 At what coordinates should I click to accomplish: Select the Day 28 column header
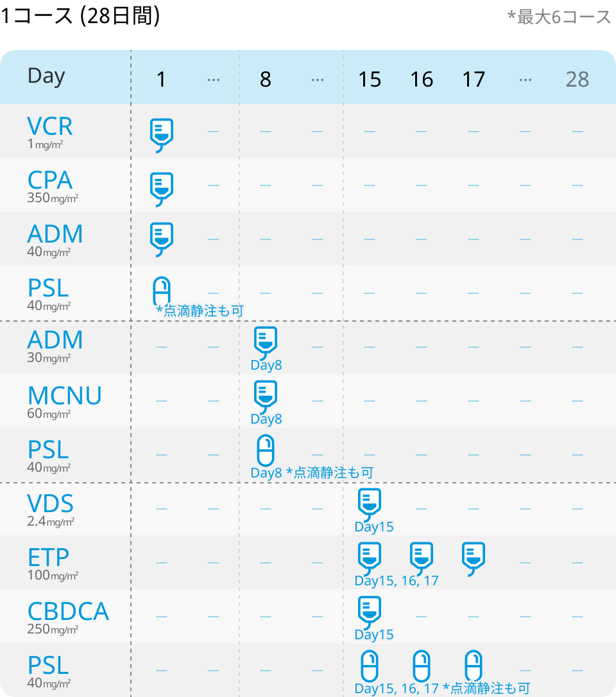pyautogui.click(x=577, y=80)
